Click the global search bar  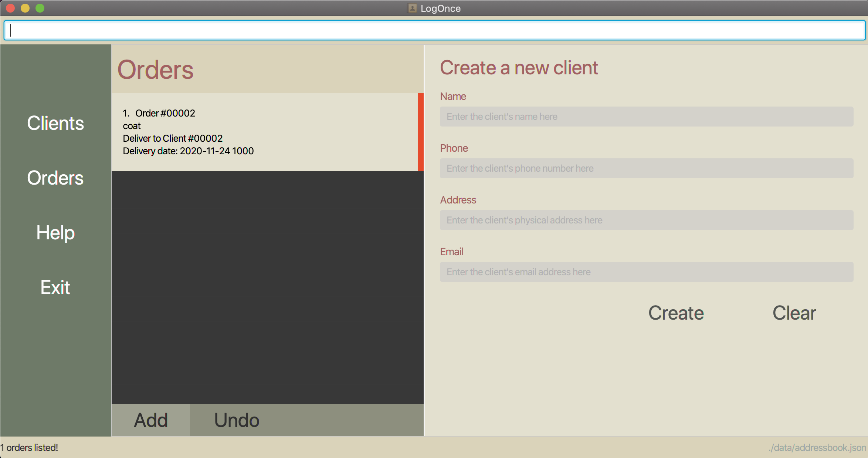[434, 31]
